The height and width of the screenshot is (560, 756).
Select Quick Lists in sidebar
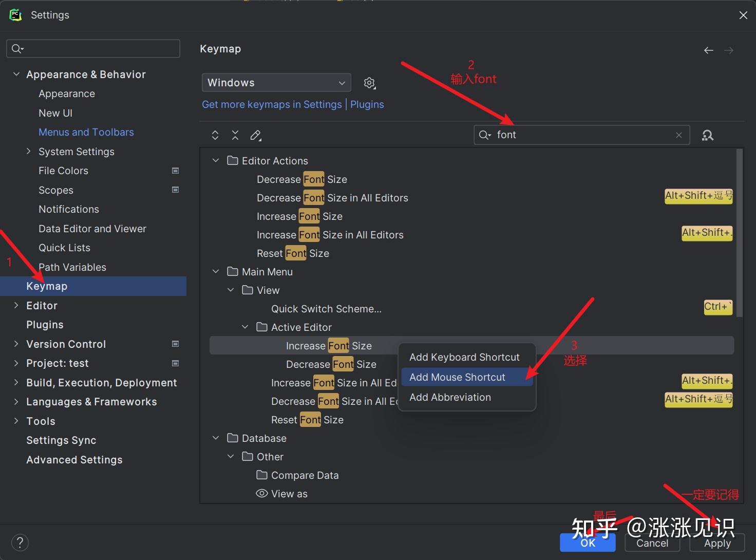point(64,248)
